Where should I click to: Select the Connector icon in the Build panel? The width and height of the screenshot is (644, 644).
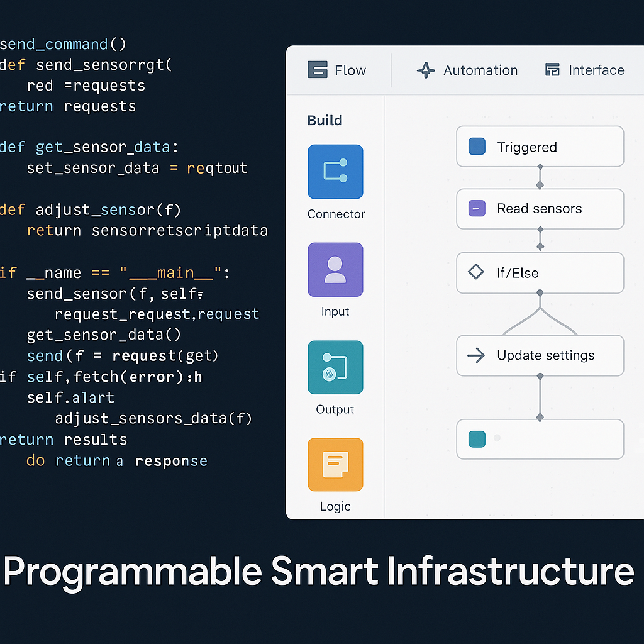point(335,171)
